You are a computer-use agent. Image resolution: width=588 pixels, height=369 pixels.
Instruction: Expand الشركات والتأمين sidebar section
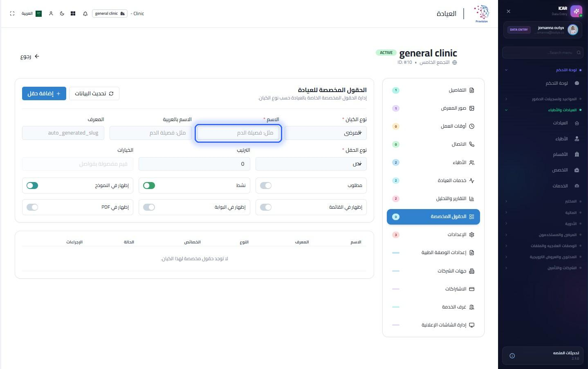point(543,268)
